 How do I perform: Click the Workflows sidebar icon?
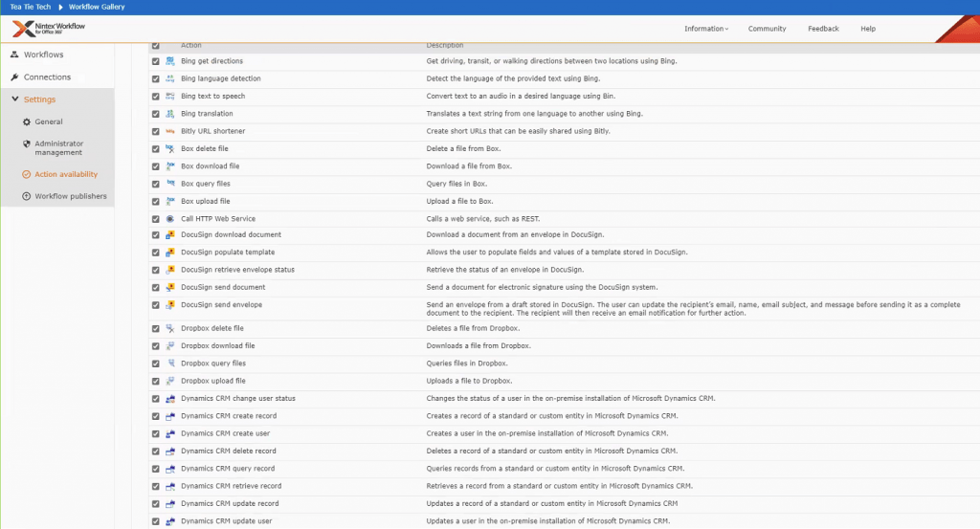(14, 55)
